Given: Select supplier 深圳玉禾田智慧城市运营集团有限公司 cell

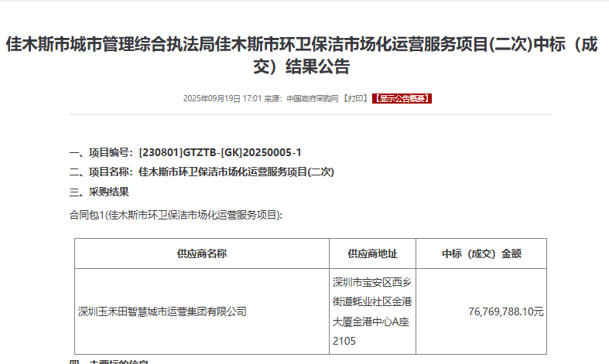Looking at the screenshot, I should [163, 312].
